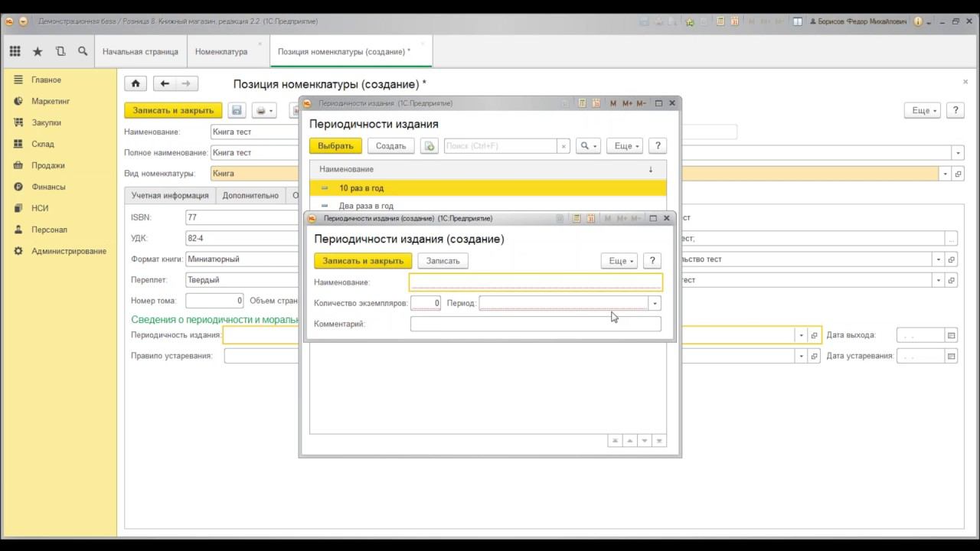The height and width of the screenshot is (551, 980).
Task: Switch to Начальная страница tab
Action: pos(140,52)
